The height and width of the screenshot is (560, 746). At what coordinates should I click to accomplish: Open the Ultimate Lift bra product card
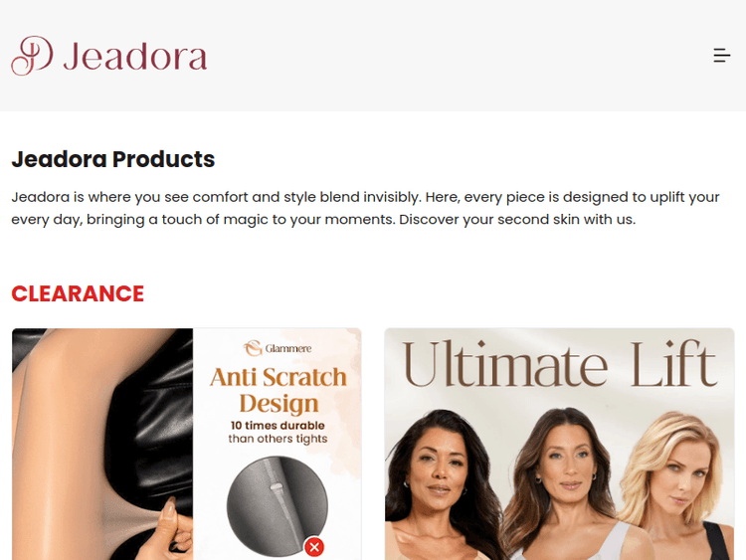click(559, 444)
